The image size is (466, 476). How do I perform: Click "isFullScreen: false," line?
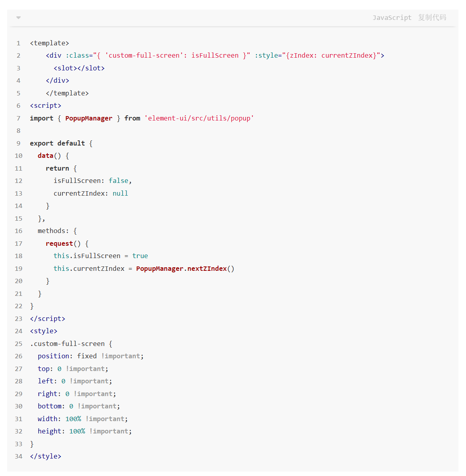point(93,181)
